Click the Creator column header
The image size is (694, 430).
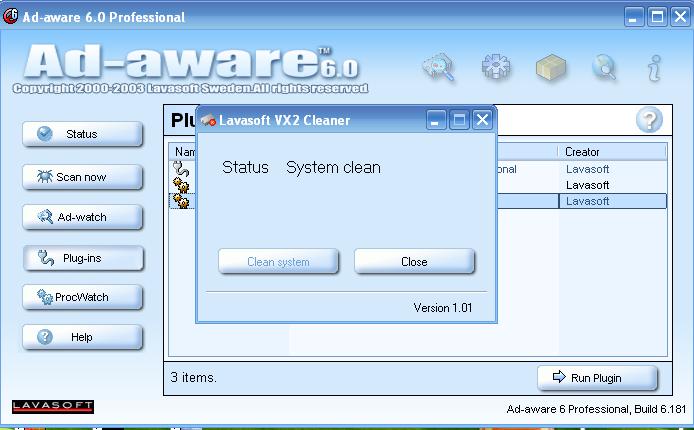pos(611,152)
